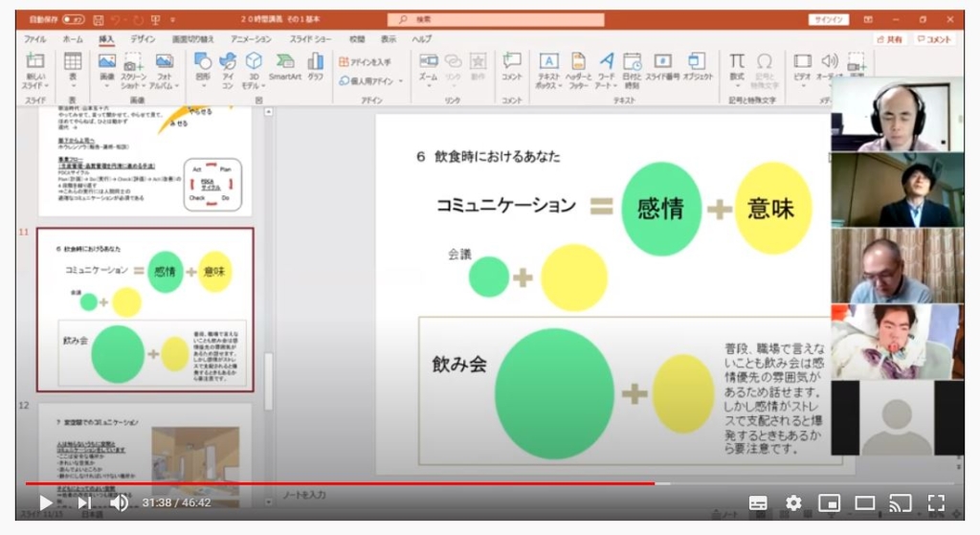Open 個人用アドイン dropdown
980x535 pixels.
pos(371,80)
